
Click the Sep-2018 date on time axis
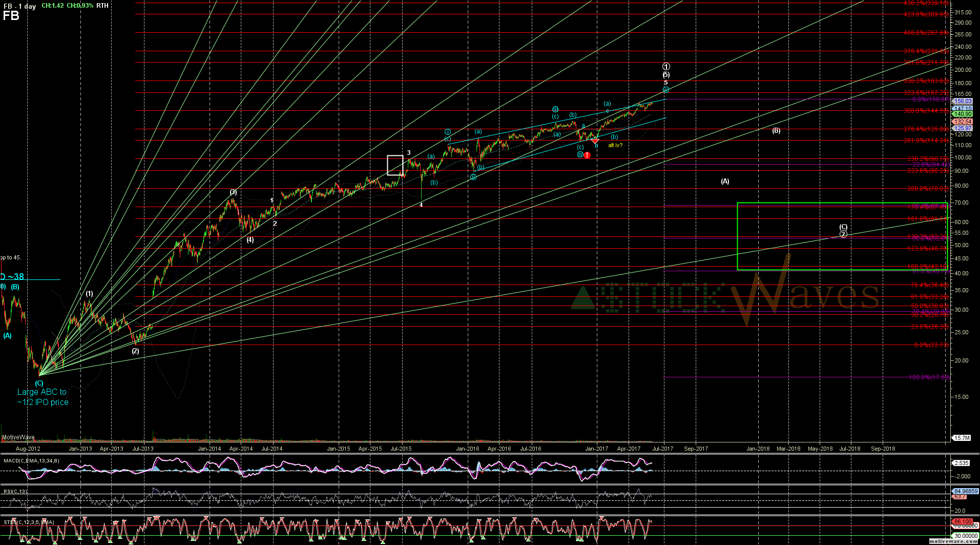[883, 449]
